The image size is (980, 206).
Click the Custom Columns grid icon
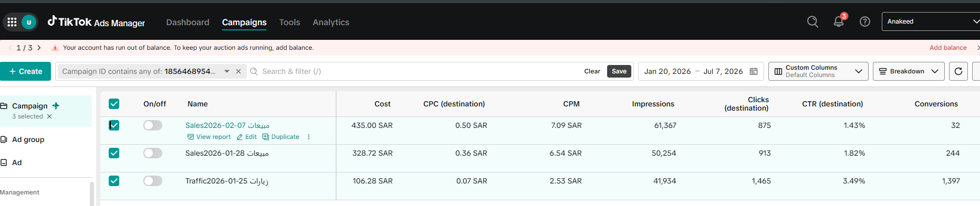[x=778, y=71]
